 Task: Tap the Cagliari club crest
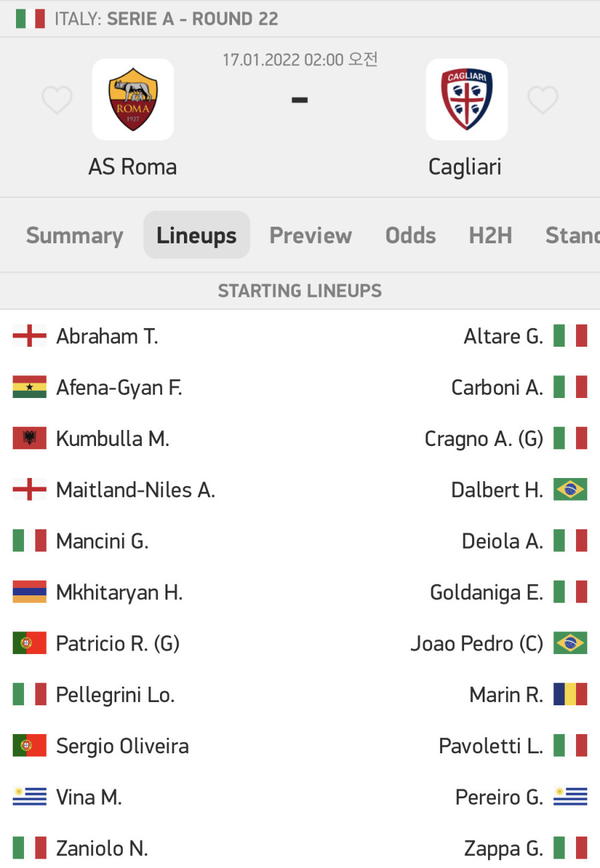[467, 99]
